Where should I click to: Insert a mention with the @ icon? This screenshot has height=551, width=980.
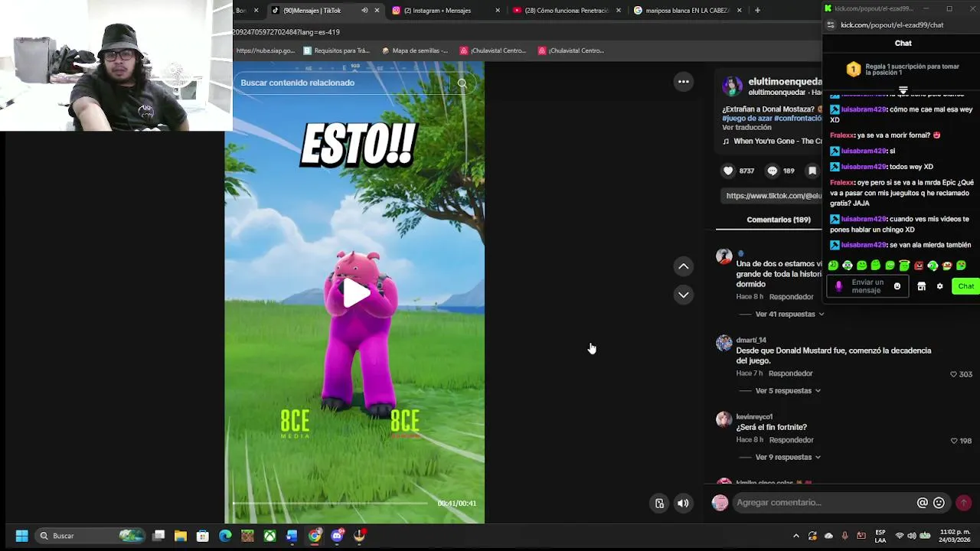pos(923,503)
